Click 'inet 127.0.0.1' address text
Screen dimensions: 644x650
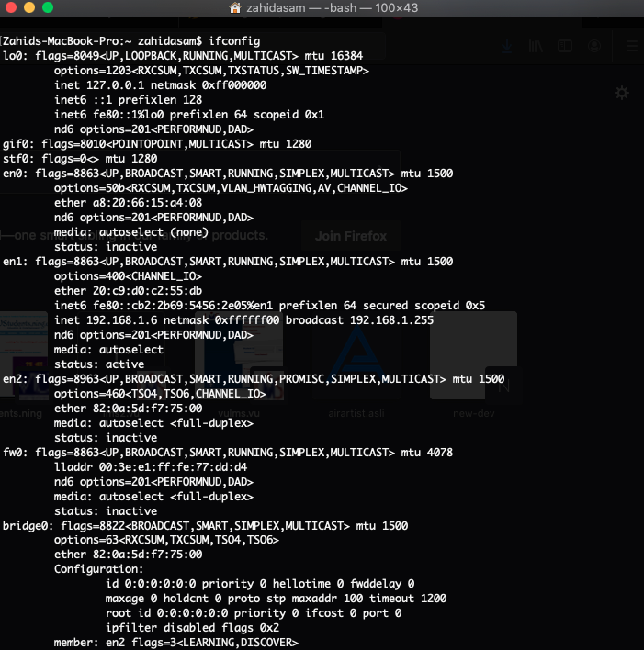coord(99,85)
